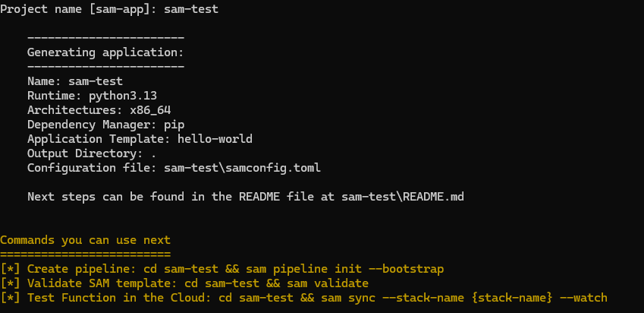Click the 'Generating application:' heading
644x313 pixels.
pyautogui.click(x=105, y=52)
